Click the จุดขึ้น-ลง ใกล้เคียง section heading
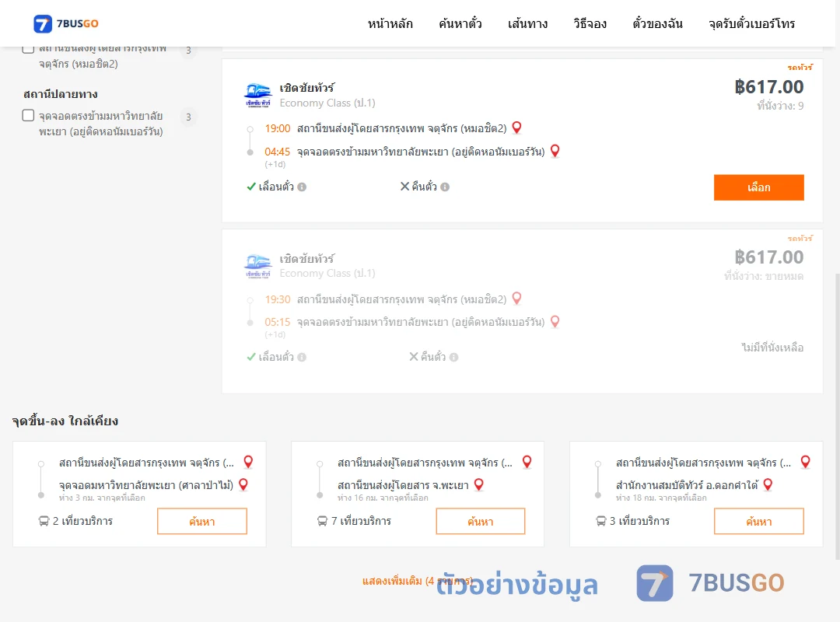 point(65,421)
